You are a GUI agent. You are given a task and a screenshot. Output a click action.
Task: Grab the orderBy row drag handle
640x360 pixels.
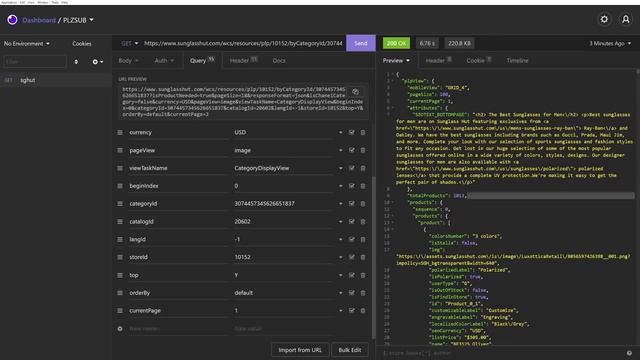pyautogui.click(x=120, y=293)
